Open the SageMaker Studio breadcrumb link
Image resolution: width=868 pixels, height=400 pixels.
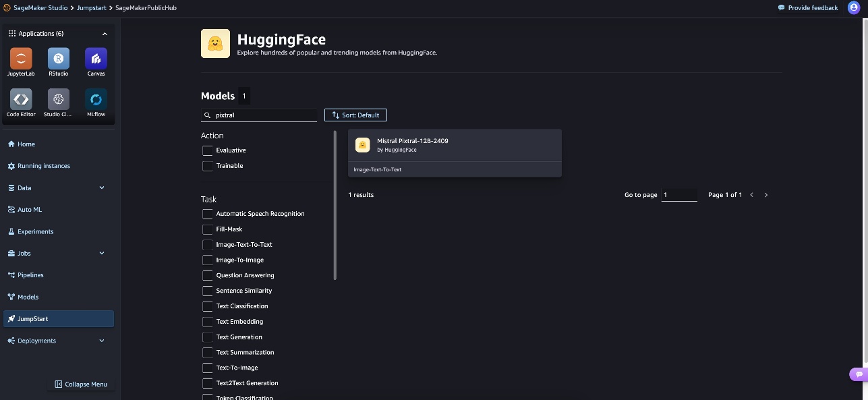[40, 7]
